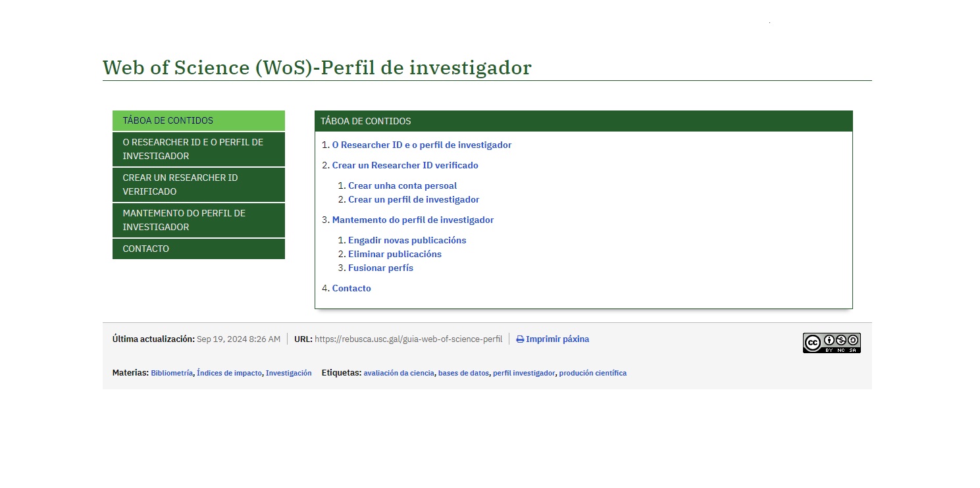Open the 'Crear unha conta persoal' link
980x488 pixels.
point(402,186)
